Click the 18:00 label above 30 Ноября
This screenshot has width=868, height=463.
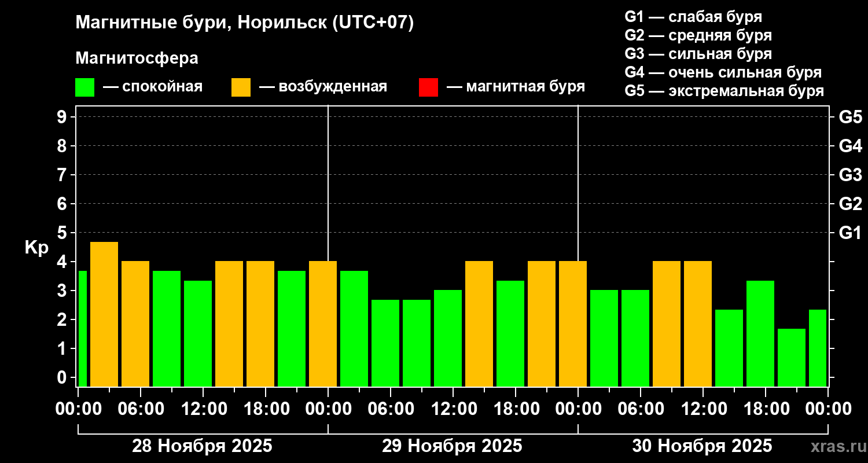coord(766,409)
